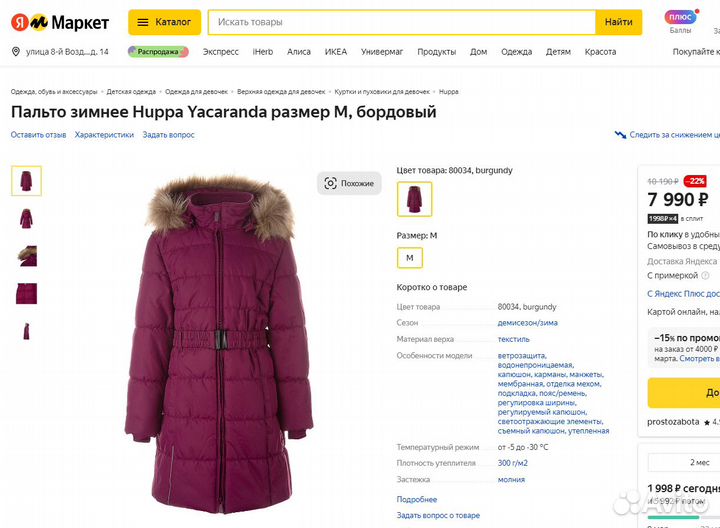Select the burgundy color swatch
Viewport: 720px width, 528px height.
[x=414, y=199]
